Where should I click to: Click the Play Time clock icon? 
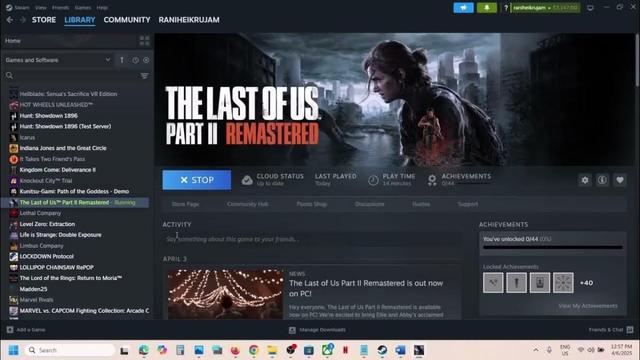[373, 180]
